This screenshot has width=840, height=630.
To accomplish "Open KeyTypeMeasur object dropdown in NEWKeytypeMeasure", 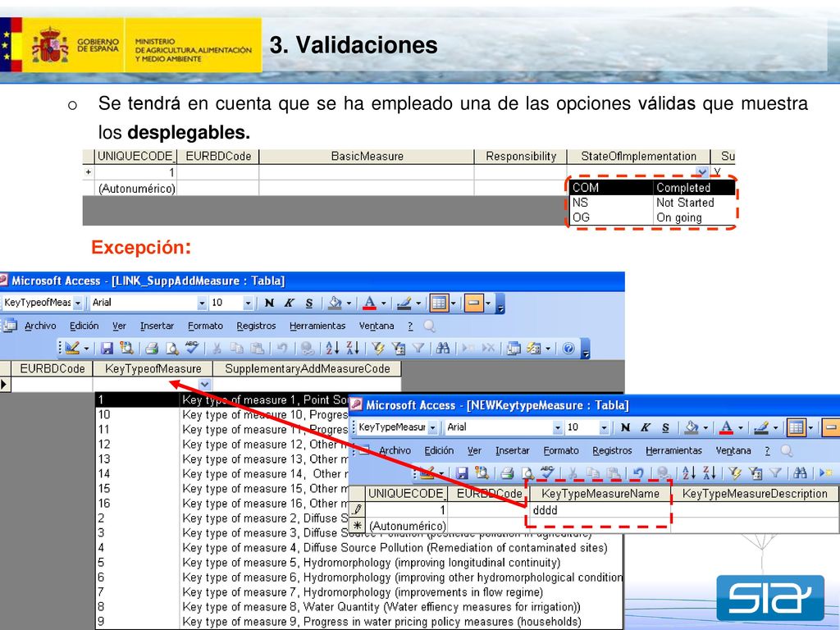I will [432, 427].
